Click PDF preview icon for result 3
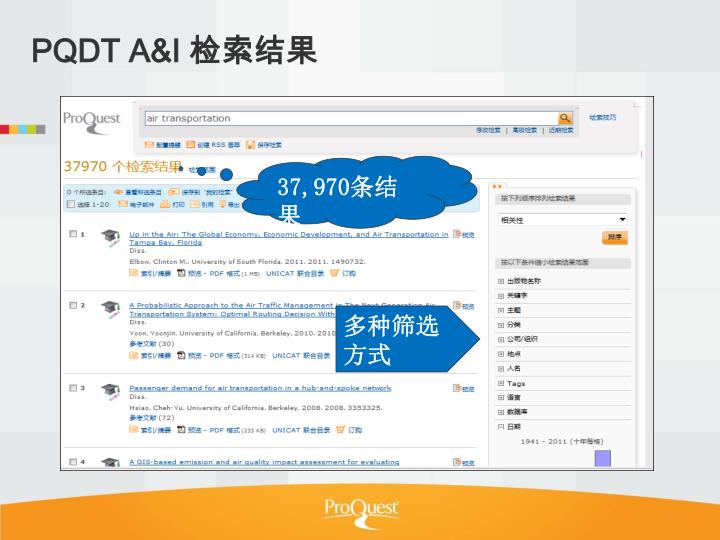Image resolution: width=720 pixels, height=540 pixels. click(181, 430)
